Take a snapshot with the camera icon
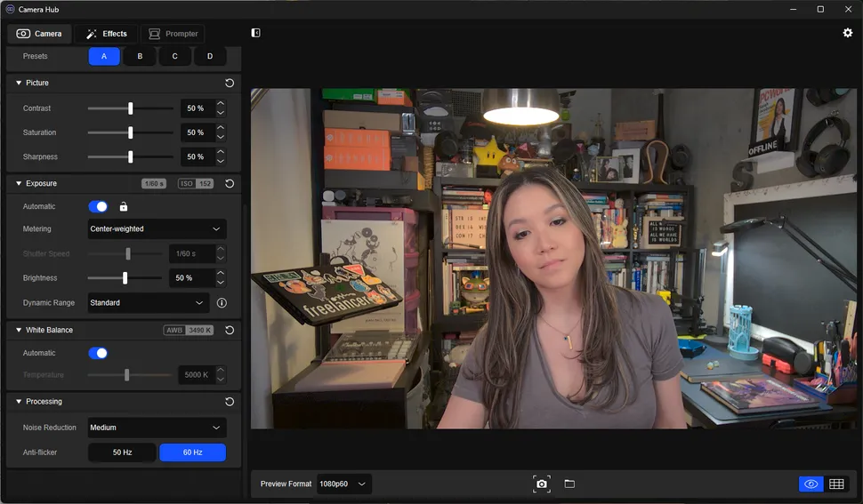Image resolution: width=863 pixels, height=504 pixels. click(x=541, y=484)
